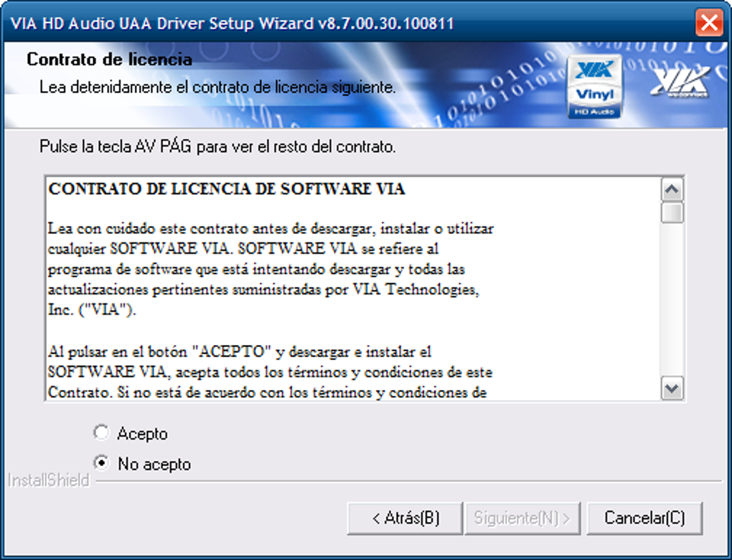Click the license scrollbar down arrow
732x560 pixels.
tap(672, 388)
